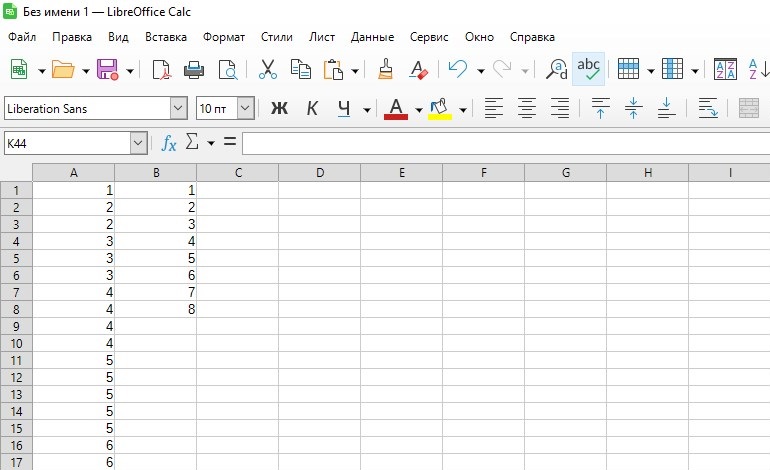
Task: Click the Copy icon
Action: click(x=300, y=70)
